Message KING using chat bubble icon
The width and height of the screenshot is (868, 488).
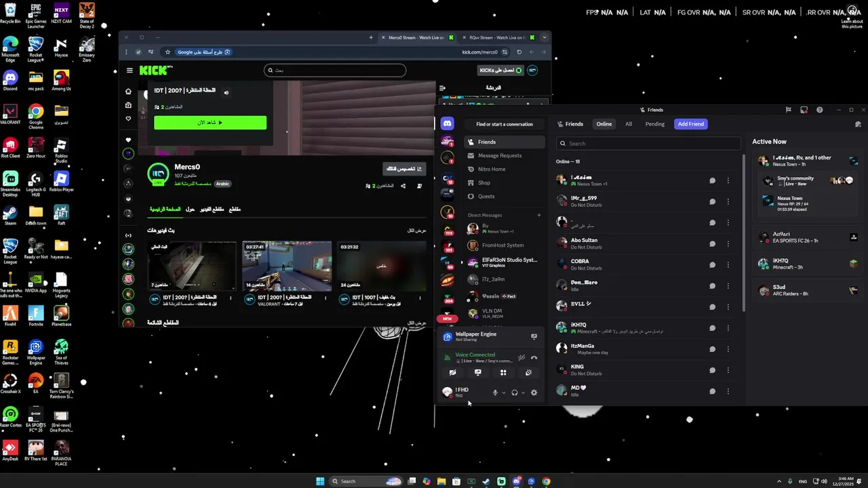[712, 370]
